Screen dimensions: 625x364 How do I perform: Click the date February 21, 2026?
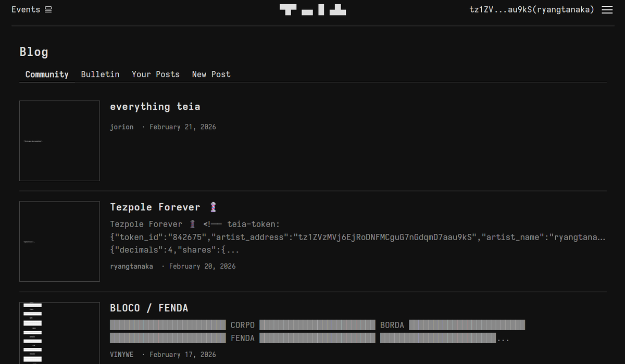pos(183,127)
